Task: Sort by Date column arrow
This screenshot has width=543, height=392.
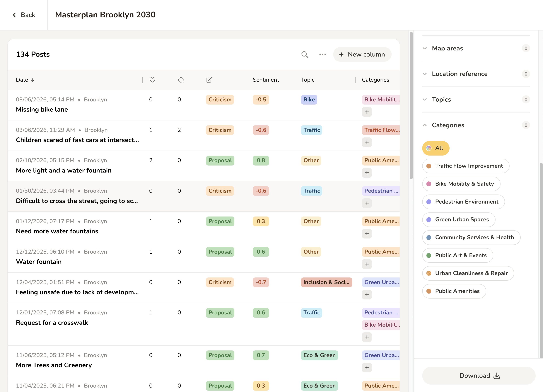Action: [x=32, y=80]
